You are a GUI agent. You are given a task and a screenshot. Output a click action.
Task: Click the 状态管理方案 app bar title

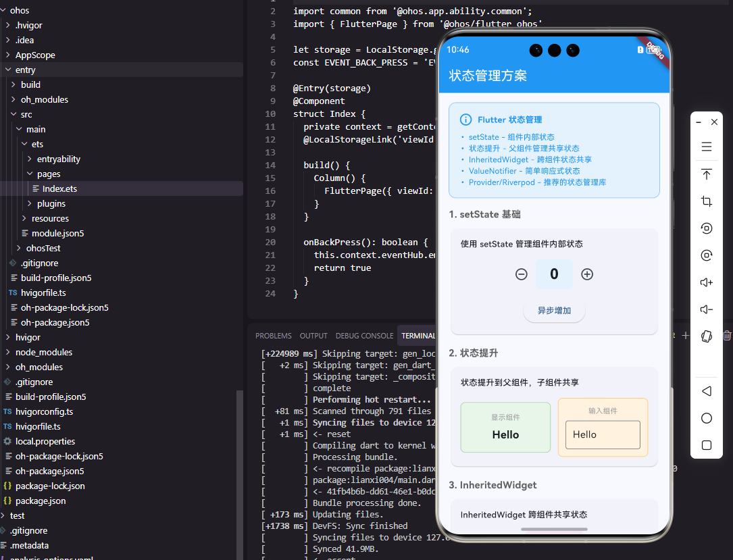tap(488, 76)
